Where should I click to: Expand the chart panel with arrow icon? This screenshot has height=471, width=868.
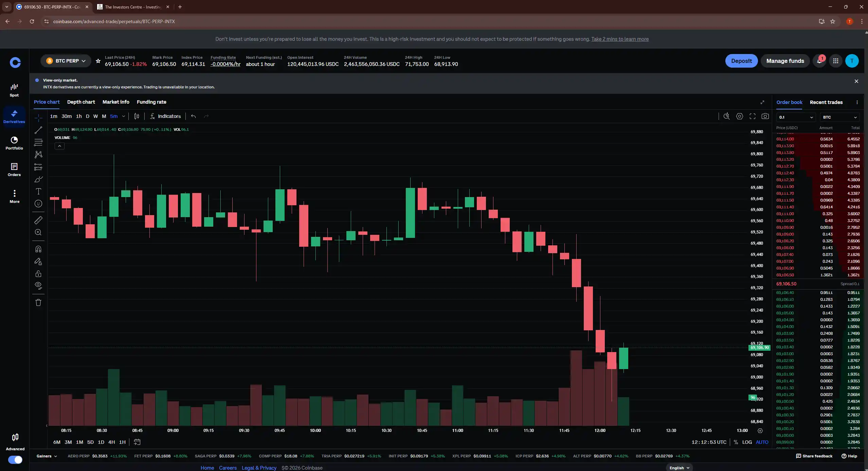(x=762, y=102)
